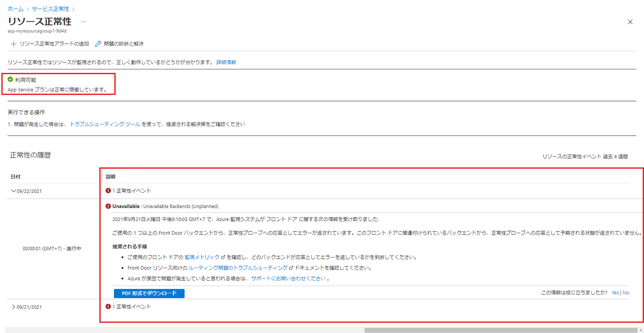Select 00:00:01 (GMT+7) - 進行中 time text
The width and height of the screenshot is (644, 333).
tap(52, 249)
